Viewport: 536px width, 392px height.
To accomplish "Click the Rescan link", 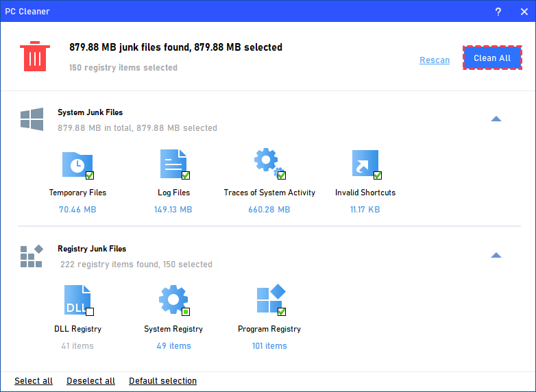I will 435,60.
